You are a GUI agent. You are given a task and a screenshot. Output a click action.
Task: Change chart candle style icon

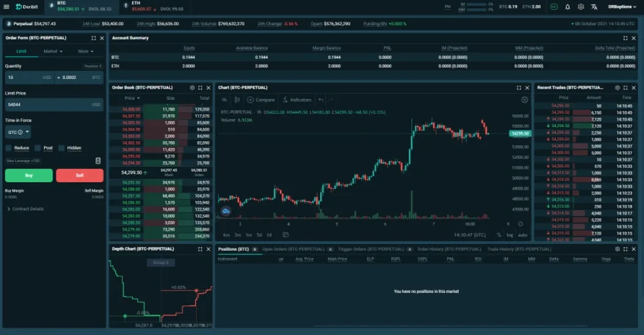pos(237,100)
